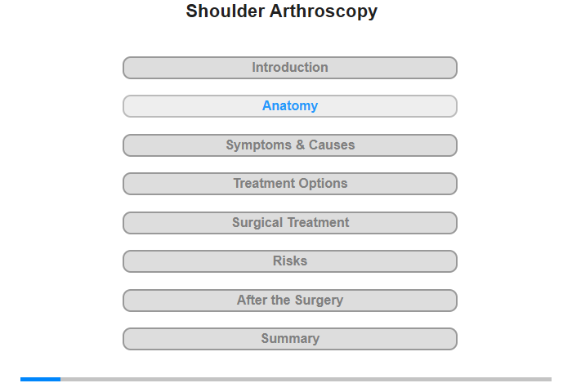
Task: Select the Introduction menu entry
Action: [289, 68]
